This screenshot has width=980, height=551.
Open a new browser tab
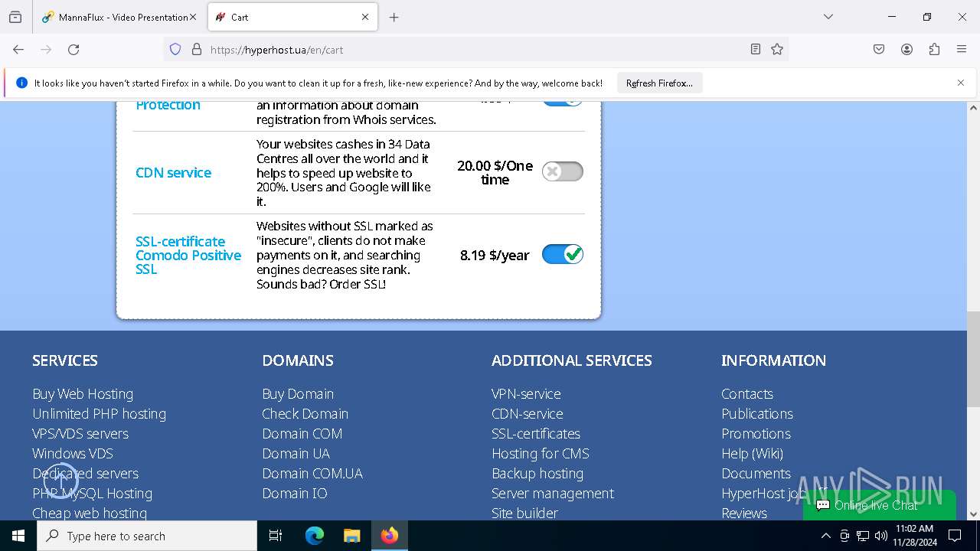(394, 17)
